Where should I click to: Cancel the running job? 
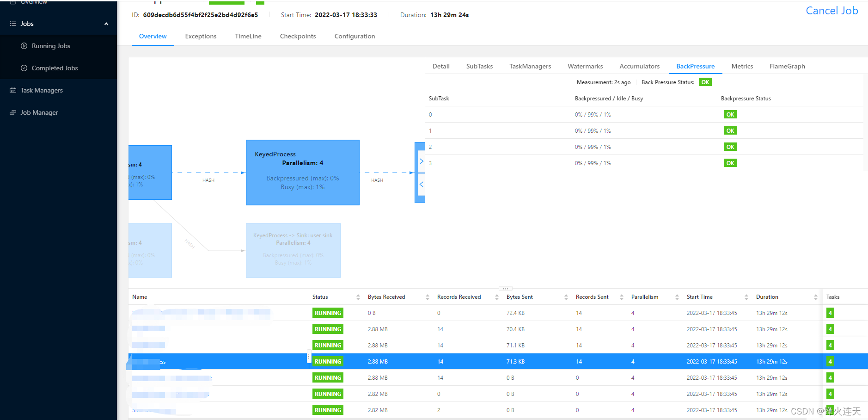click(831, 11)
